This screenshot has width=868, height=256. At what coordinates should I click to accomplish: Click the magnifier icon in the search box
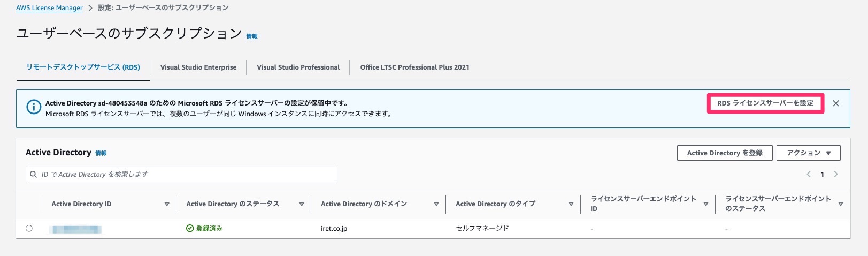pos(34,175)
